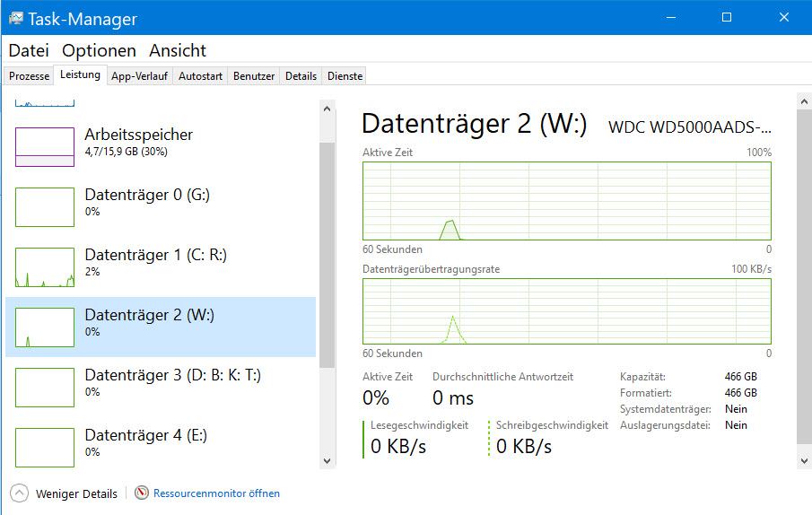Open the Optionen menu
Image resolution: width=812 pixels, height=515 pixels.
(99, 51)
